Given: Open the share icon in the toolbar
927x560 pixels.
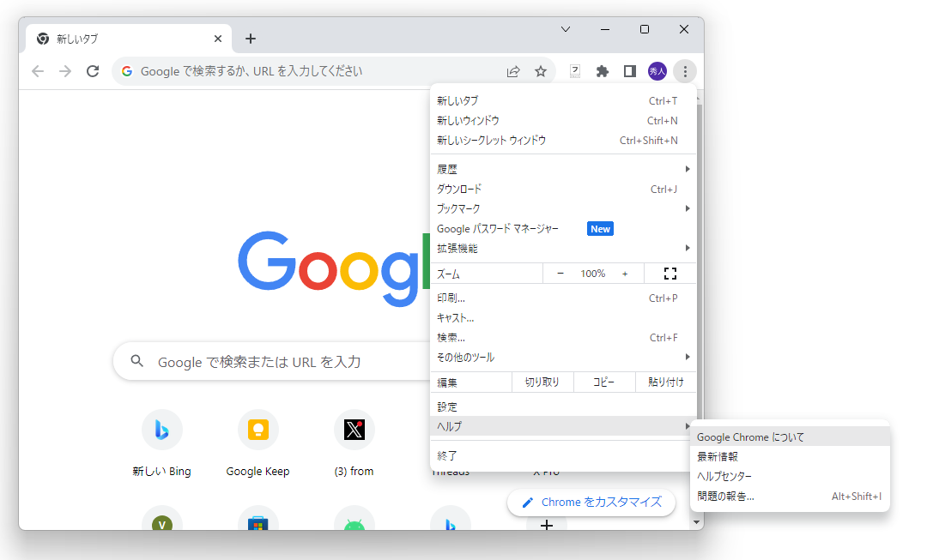Looking at the screenshot, I should tap(513, 71).
